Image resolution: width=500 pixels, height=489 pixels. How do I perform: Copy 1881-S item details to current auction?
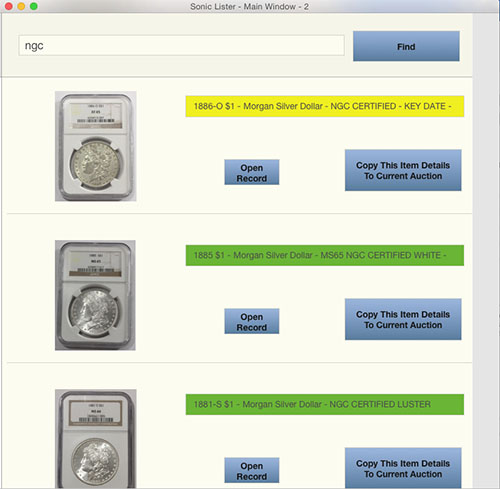[x=403, y=468]
